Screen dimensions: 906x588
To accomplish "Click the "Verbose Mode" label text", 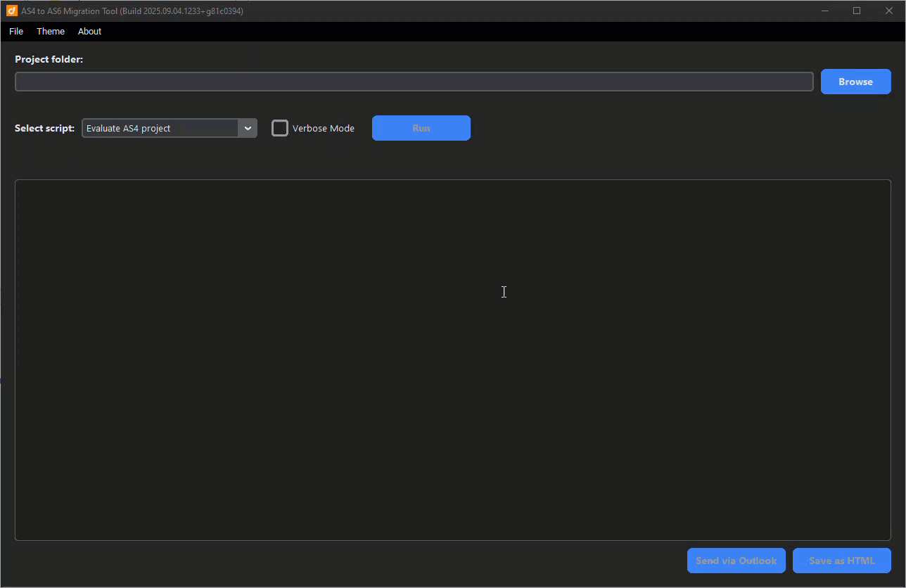I will click(324, 129).
